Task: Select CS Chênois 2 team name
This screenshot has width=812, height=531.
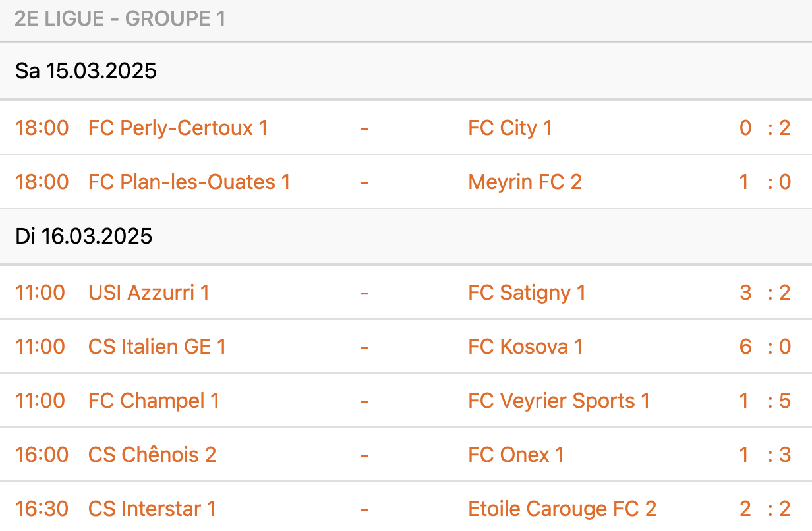Action: 152,455
